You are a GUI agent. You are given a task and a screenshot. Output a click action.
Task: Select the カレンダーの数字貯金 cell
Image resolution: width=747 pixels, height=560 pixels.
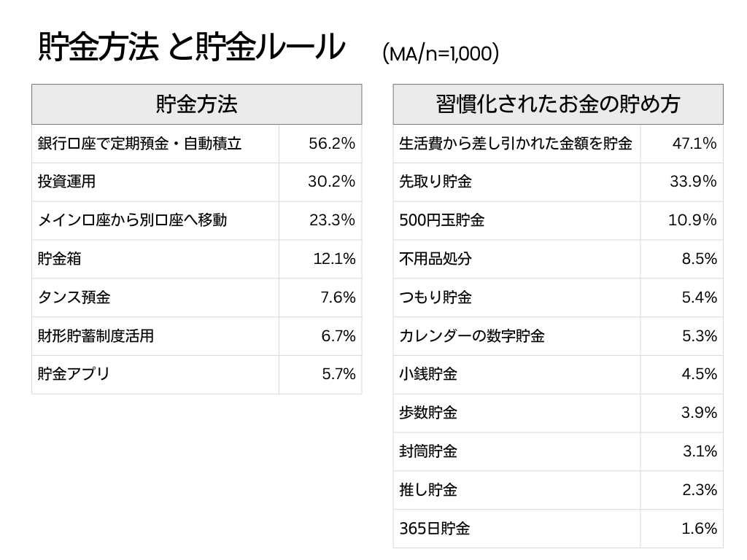[x=471, y=336]
